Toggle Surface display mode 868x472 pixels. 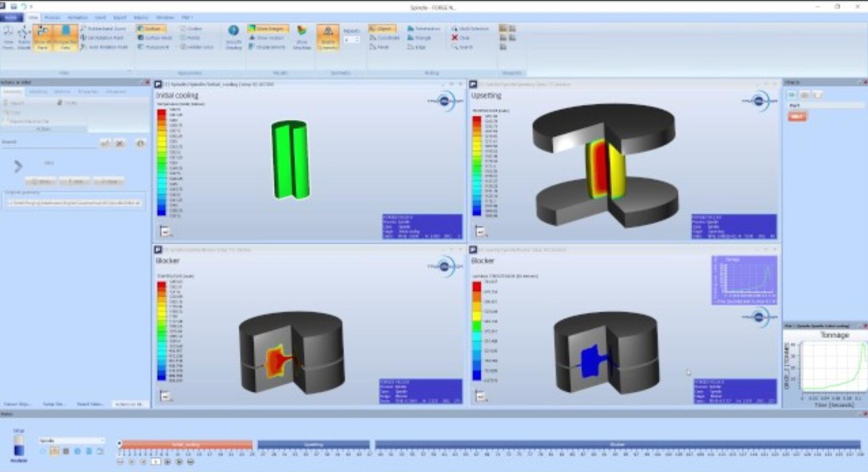pyautogui.click(x=151, y=28)
